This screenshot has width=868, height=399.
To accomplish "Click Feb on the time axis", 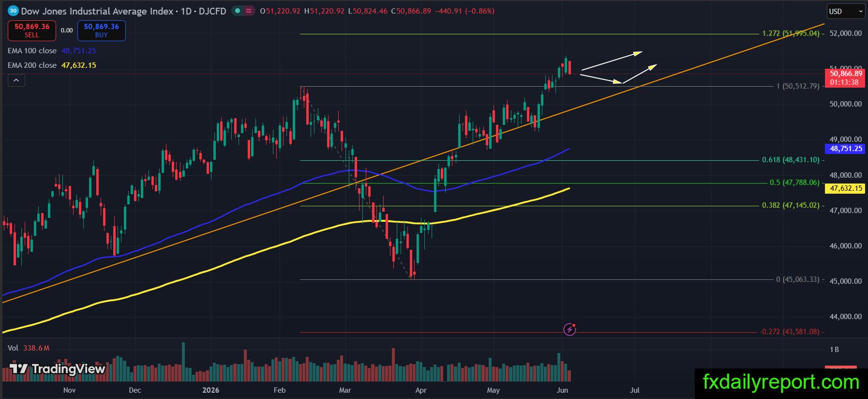I will pyautogui.click(x=280, y=390).
